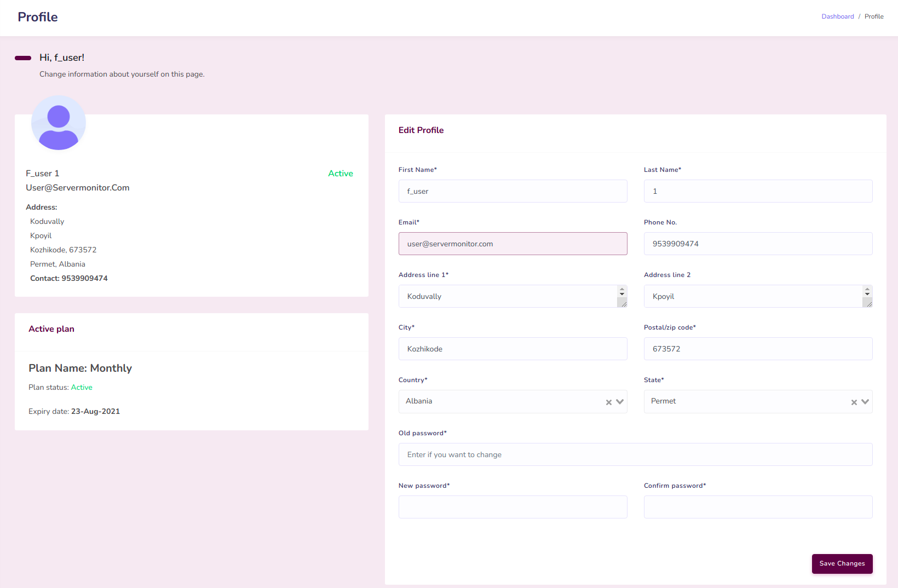Click the New password field
Screen dimensions: 898x588
(513, 507)
